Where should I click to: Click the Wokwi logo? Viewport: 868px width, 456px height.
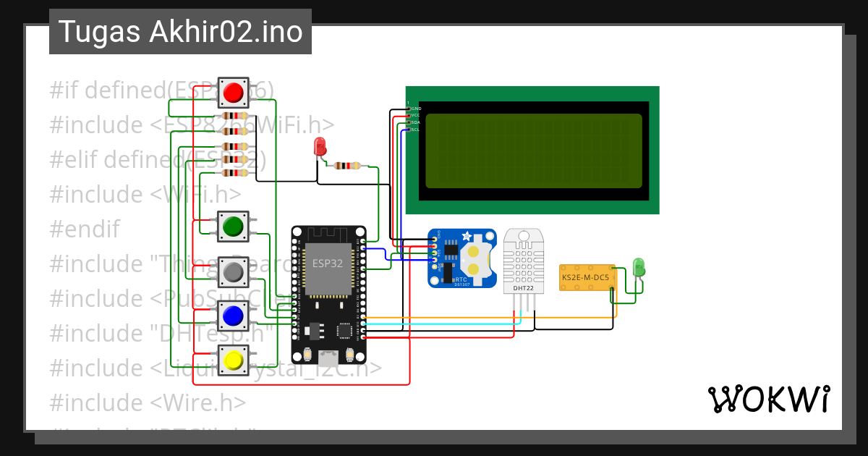(x=770, y=398)
